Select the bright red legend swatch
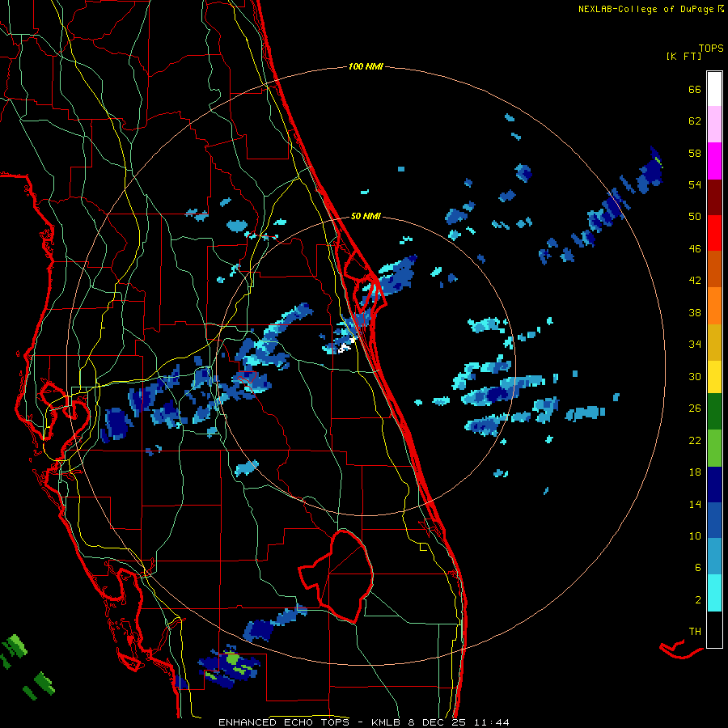Screen dimensions: 728x728 click(714, 233)
